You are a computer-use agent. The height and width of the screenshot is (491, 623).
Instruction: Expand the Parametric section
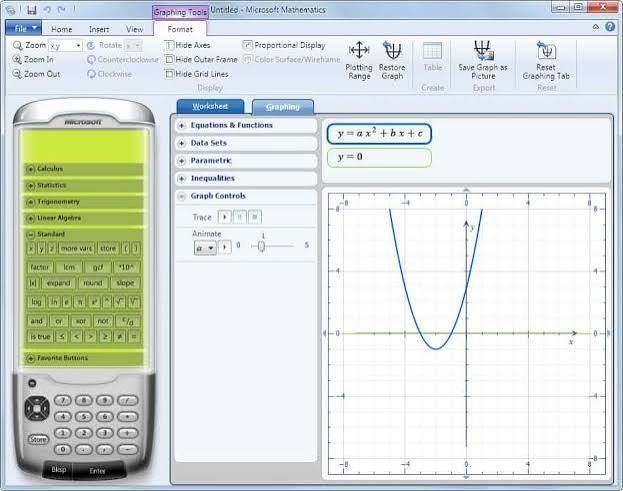(182, 161)
